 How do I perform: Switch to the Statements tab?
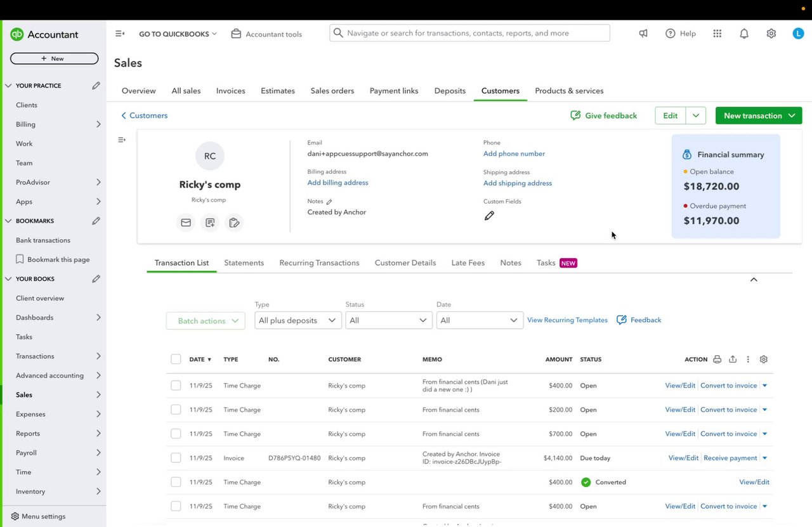click(x=244, y=263)
